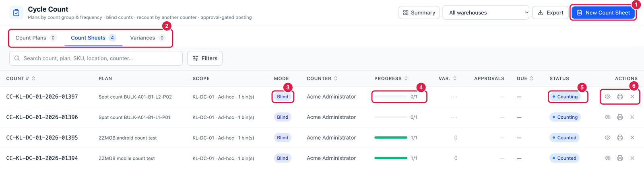644x171 pixels.
Task: Click Counted status of count 01394
Action: [565, 158]
